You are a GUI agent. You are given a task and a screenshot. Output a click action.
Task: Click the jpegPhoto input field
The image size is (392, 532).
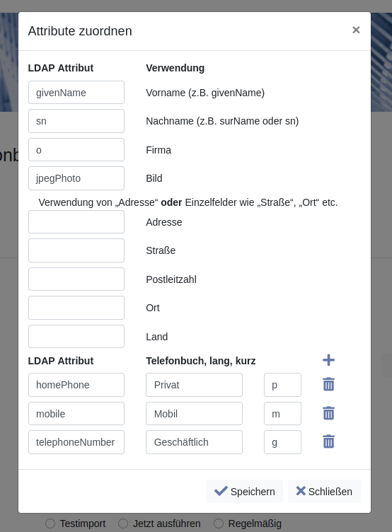pyautogui.click(x=76, y=178)
